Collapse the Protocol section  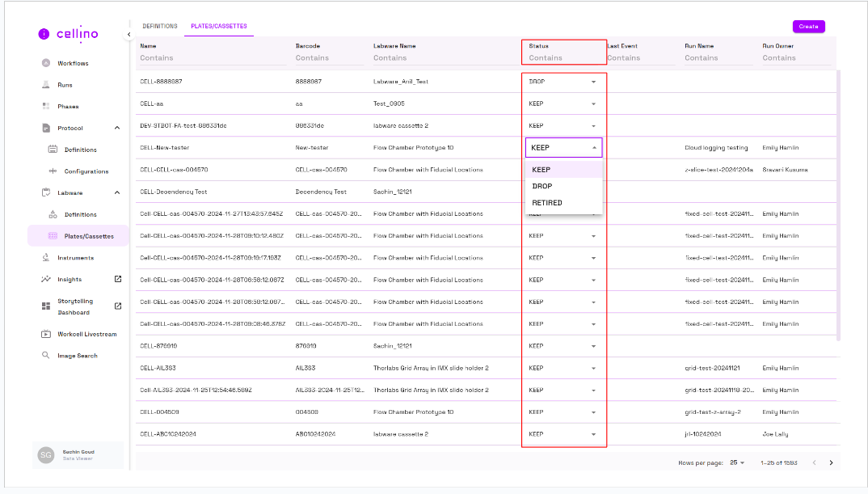click(117, 129)
